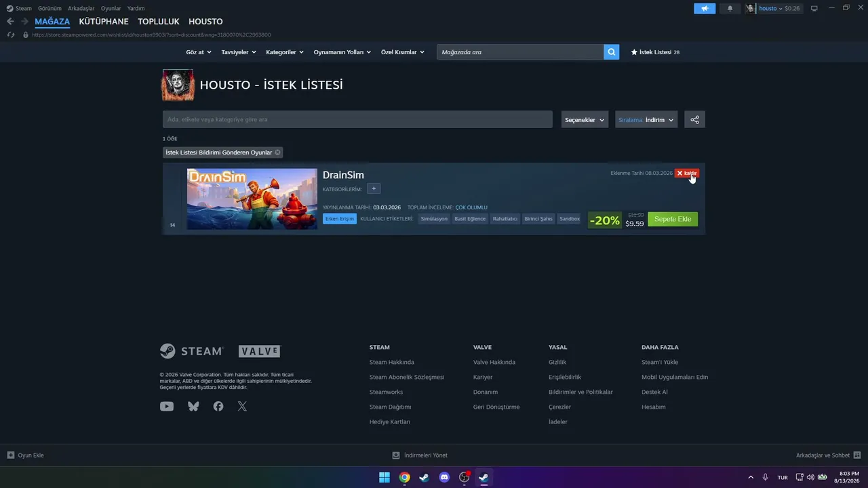The height and width of the screenshot is (488, 868).
Task: Switch to Big Picture mode monitor icon
Action: [814, 8]
